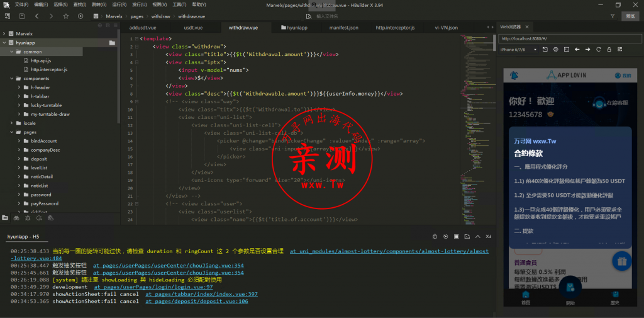644x318 pixels.
Task: Click the browser QR code icon
Action: [619, 49]
